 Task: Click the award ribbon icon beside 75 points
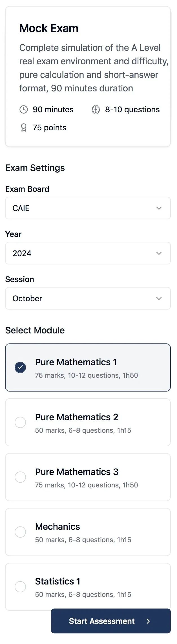pos(24,128)
